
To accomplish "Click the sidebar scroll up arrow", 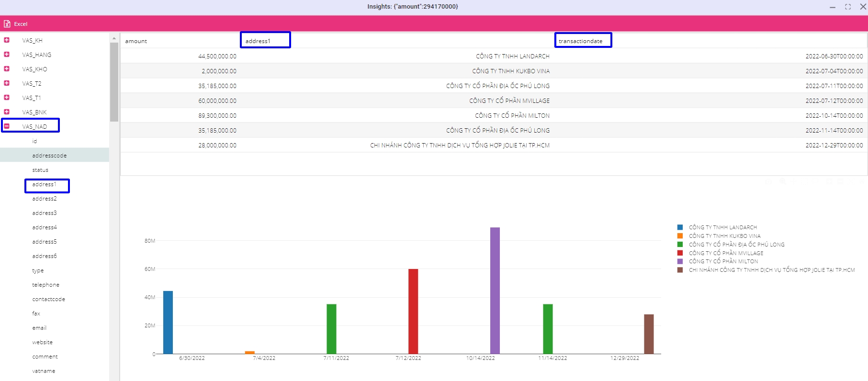I will [x=114, y=38].
